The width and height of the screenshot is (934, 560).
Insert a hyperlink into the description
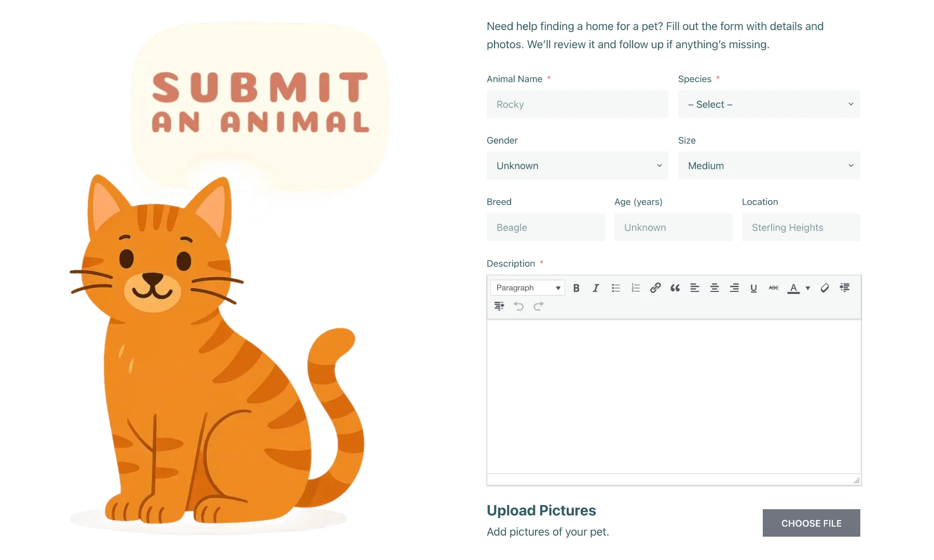tap(655, 288)
